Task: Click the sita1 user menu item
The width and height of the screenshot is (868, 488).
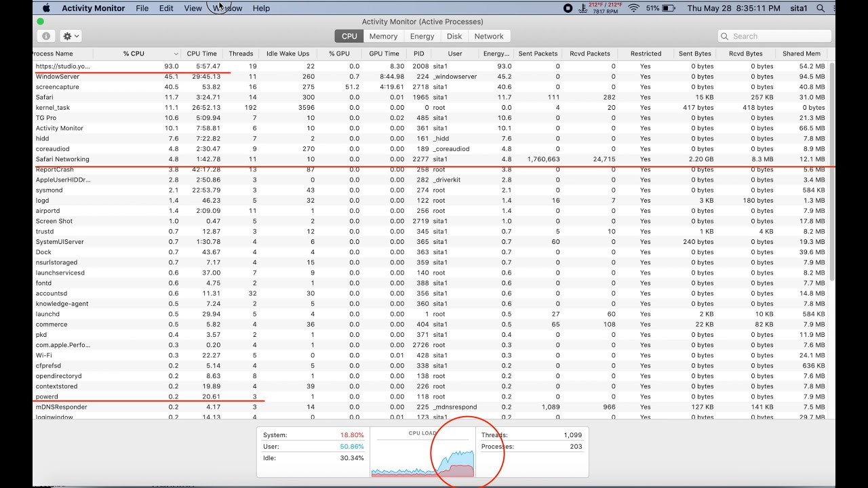Action: 797,8
